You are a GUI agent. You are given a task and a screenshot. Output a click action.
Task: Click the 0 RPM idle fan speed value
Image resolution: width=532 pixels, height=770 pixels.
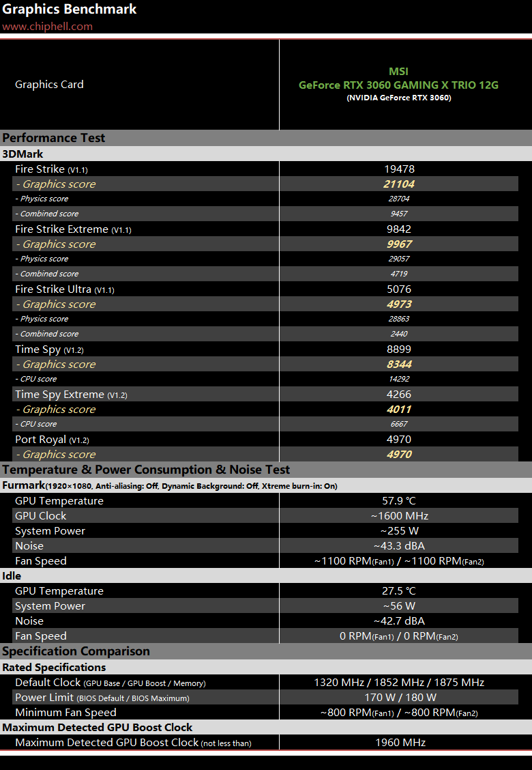tap(399, 636)
